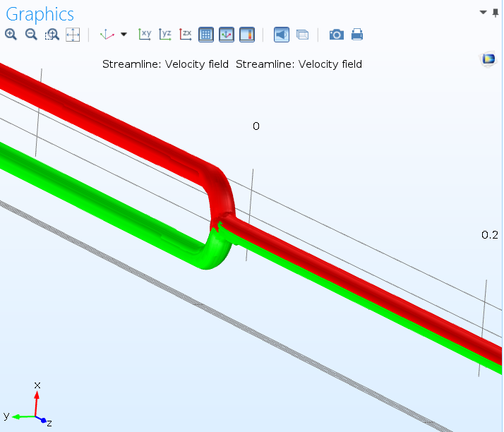Print the graphics window

(x=357, y=34)
